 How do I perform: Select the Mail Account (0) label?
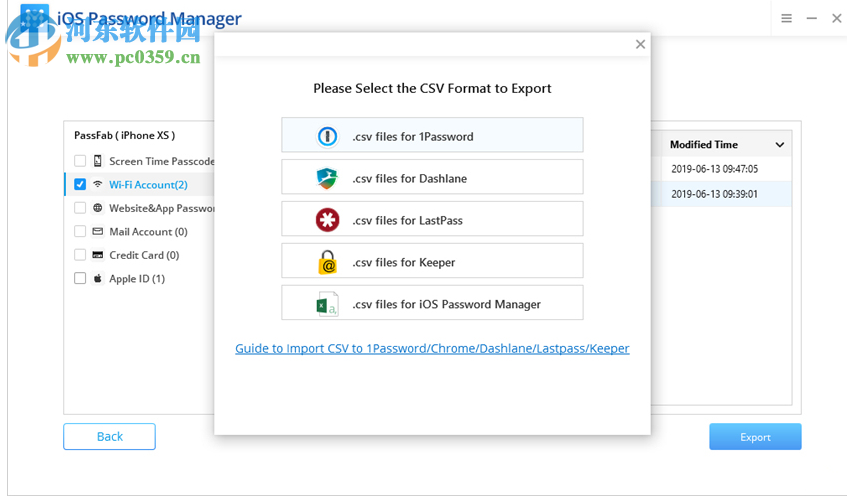(149, 232)
